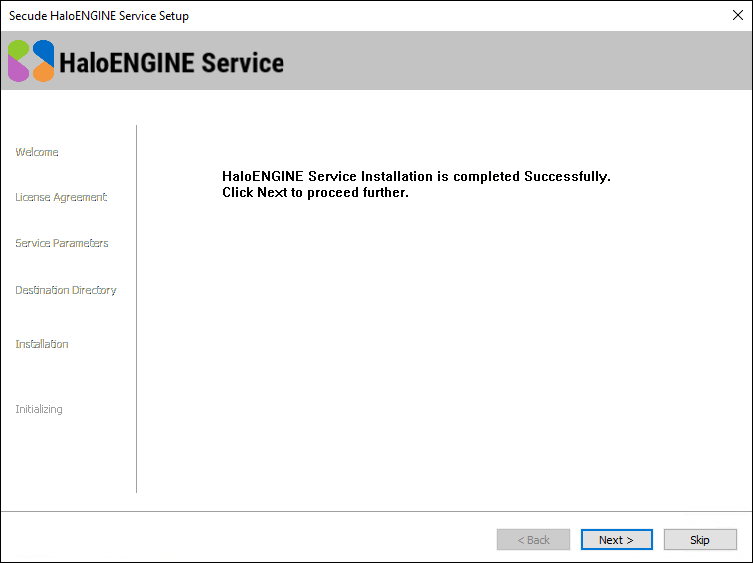Viewport: 753px width, 563px height.
Task: Click the greyed-out < Back button
Action: [533, 540]
